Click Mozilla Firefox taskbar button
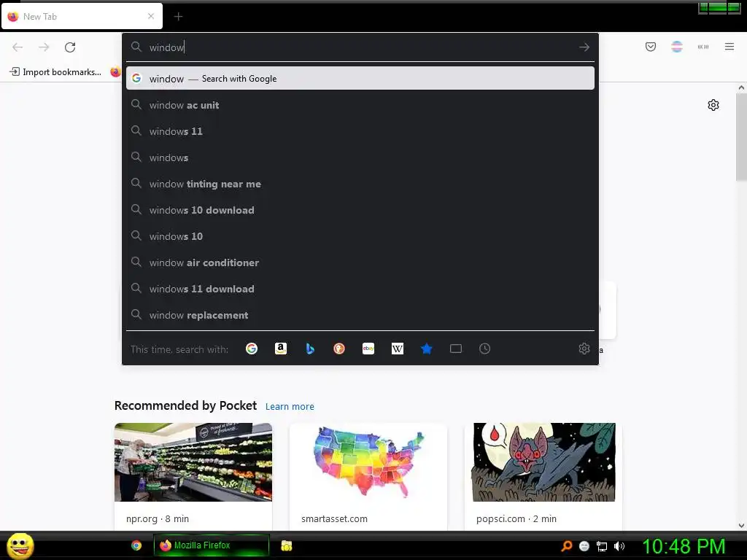747x560 pixels. pyautogui.click(x=211, y=545)
